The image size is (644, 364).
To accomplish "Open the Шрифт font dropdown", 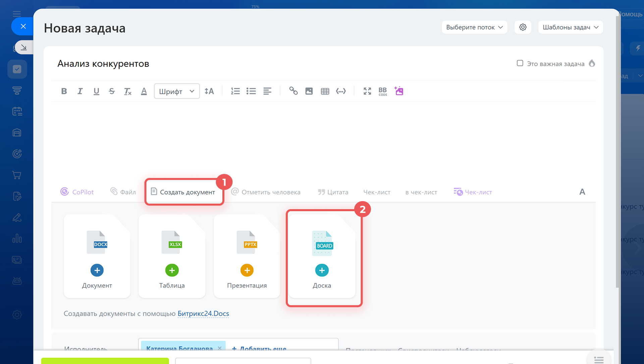I will tap(177, 91).
